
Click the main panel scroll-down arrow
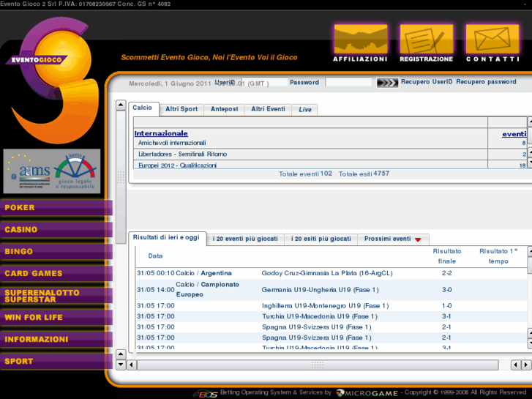click(x=121, y=365)
